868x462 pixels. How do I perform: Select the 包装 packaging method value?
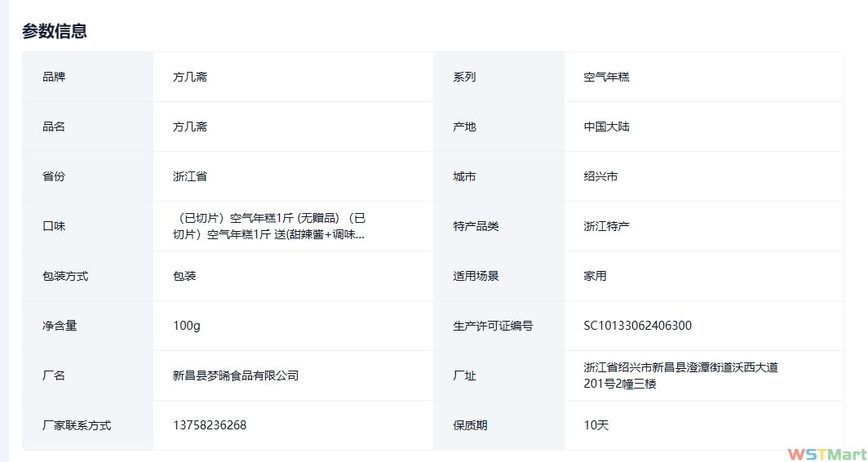184,276
